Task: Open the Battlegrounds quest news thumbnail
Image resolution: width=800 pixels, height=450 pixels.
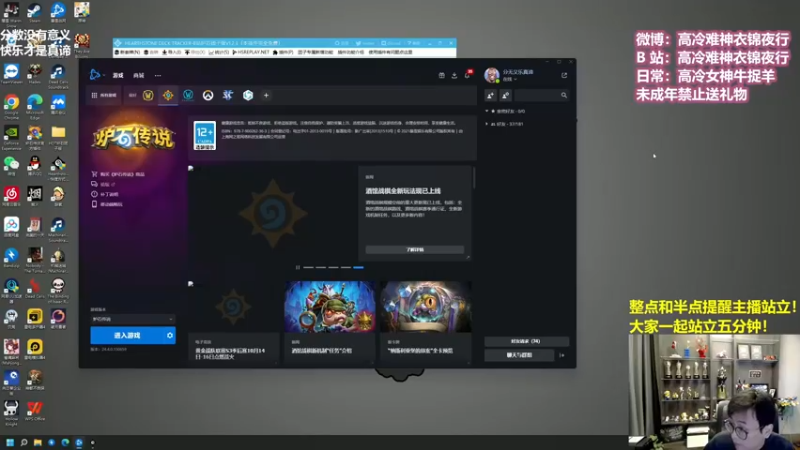Action: [330, 307]
